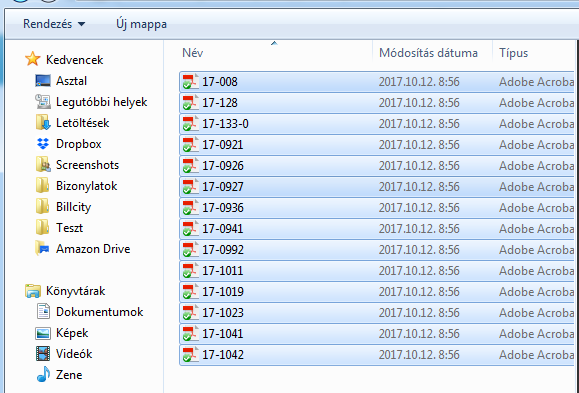Click the PDF icon of file 17-0927
This screenshot has height=393, width=579.
(x=191, y=187)
